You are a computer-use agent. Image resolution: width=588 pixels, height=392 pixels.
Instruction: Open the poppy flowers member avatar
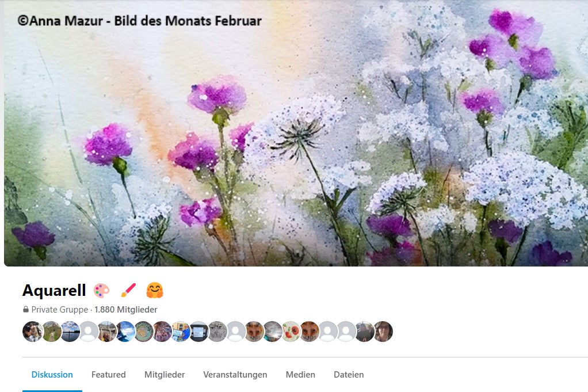click(x=291, y=331)
